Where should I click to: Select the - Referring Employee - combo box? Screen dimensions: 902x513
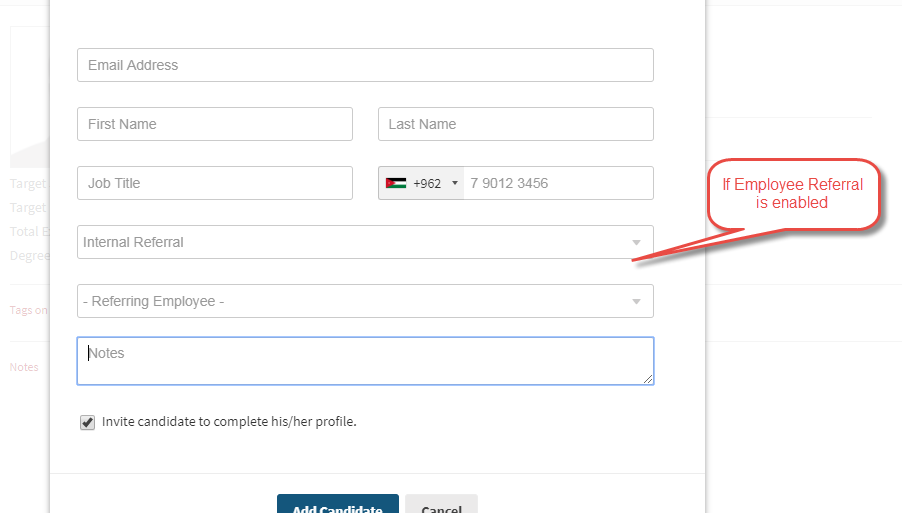coord(365,301)
